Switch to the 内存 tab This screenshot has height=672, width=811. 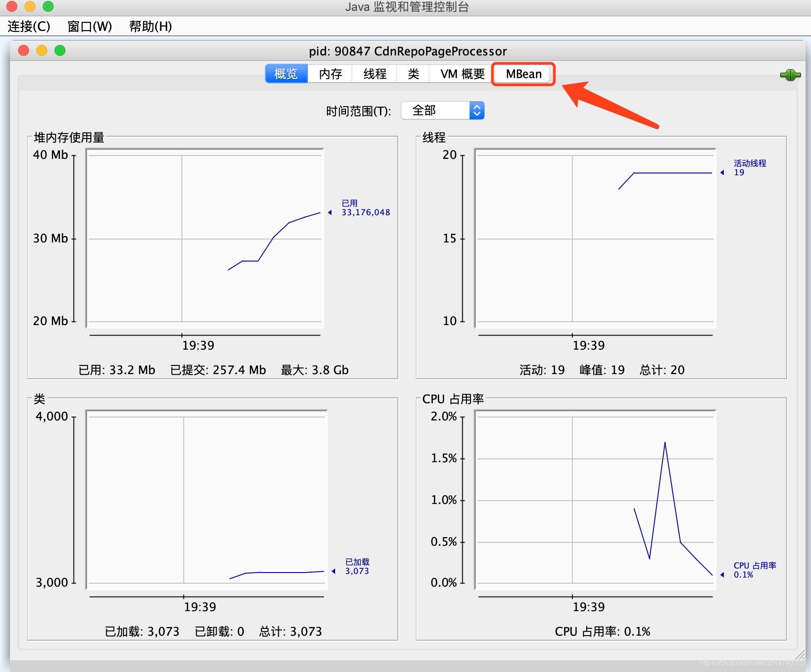(330, 74)
